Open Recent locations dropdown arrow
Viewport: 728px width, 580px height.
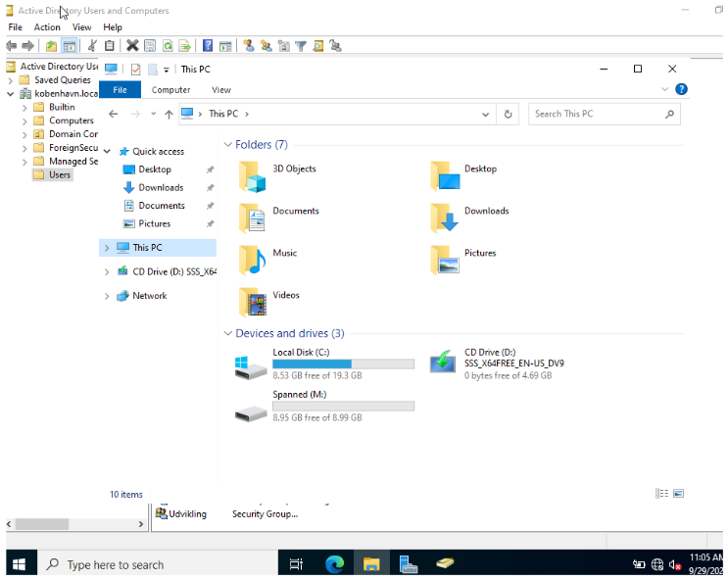pyautogui.click(x=153, y=114)
